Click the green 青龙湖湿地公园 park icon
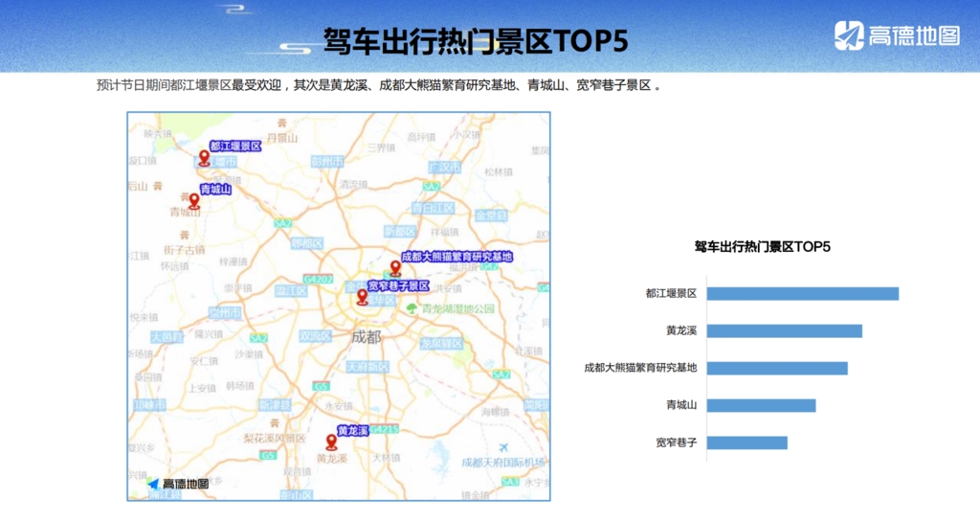This screenshot has width=980, height=521. [412, 308]
